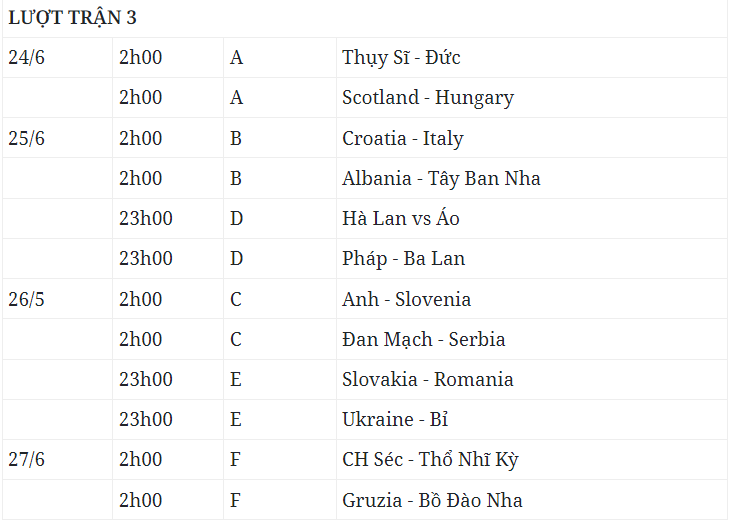
Task: Click the Đan Mạch - Serbia match
Action: tap(423, 339)
